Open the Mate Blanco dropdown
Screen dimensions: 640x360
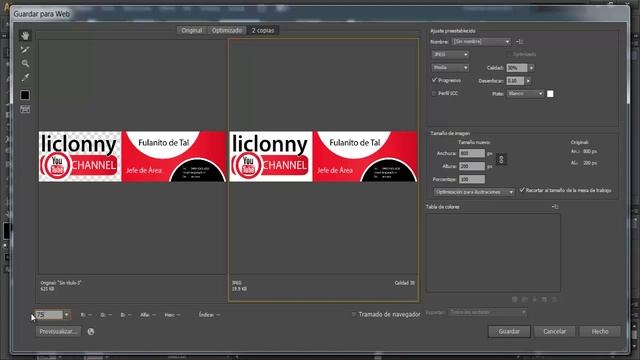coord(525,94)
